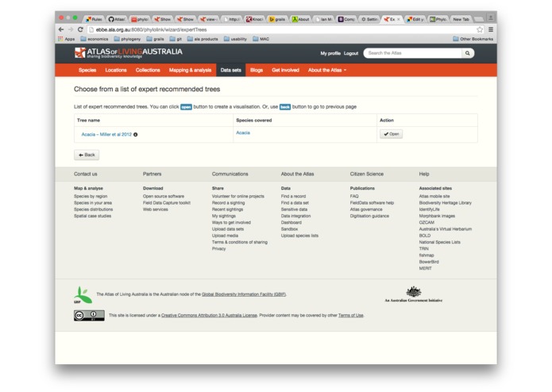Open the Digitisation guidance link
This screenshot has width=552, height=392.
point(369,216)
